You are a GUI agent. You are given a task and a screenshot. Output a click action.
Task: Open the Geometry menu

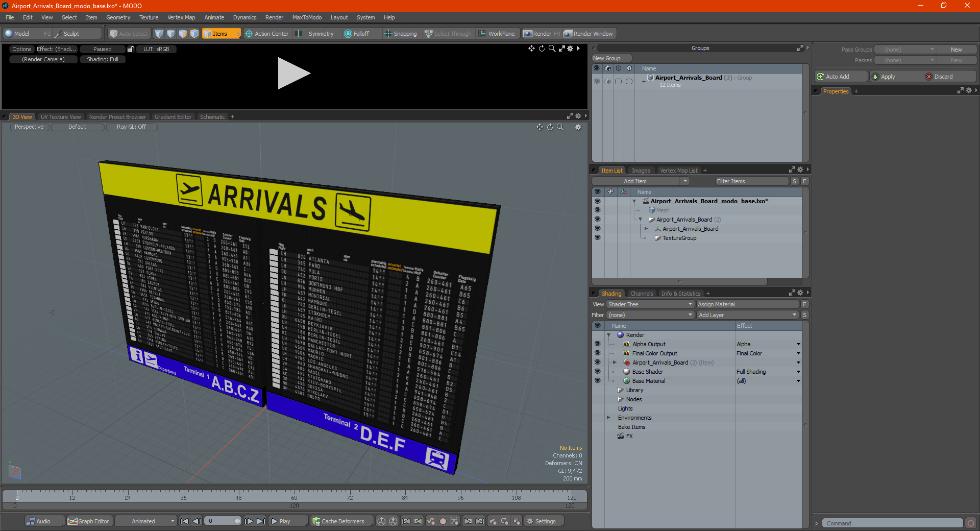118,17
